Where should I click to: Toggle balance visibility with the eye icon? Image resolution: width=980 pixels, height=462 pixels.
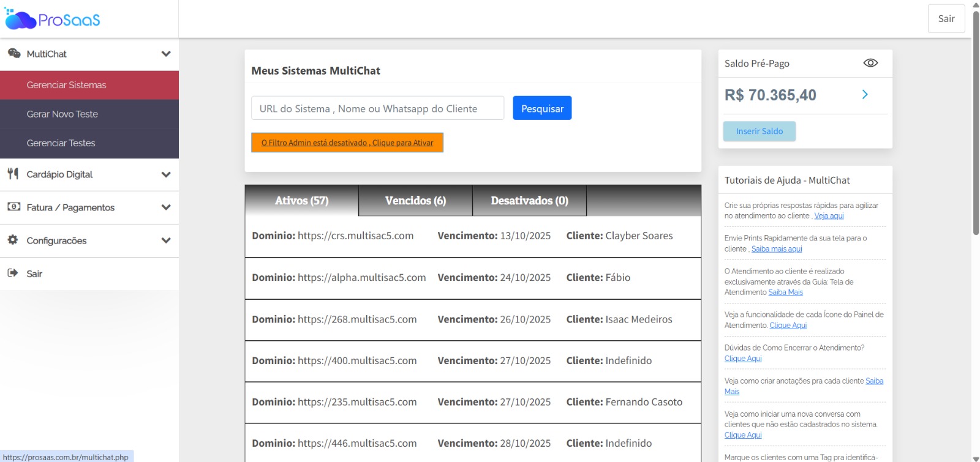[x=870, y=63]
